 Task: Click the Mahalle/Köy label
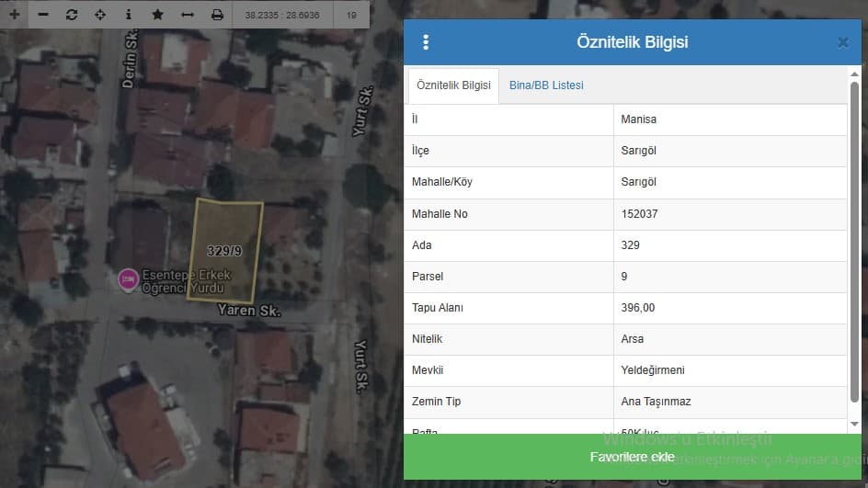441,182
